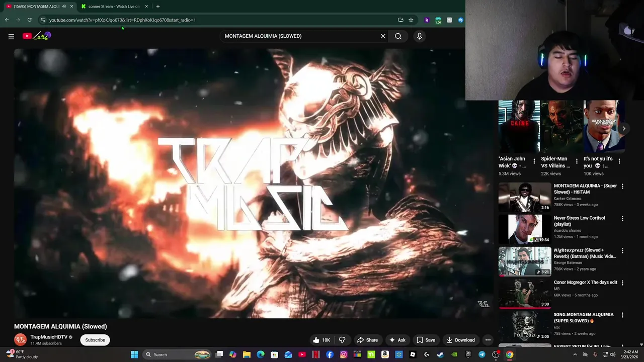Screen dimensions: 644x362
Task: Open options for SONG:MONTAGEM ALQUIMIA video
Action: [622, 315]
